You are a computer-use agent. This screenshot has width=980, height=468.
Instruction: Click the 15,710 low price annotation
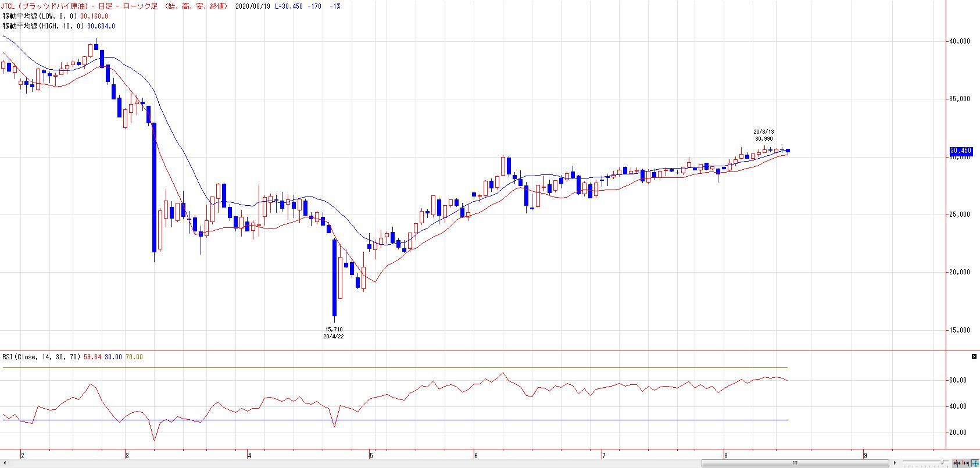tap(334, 329)
